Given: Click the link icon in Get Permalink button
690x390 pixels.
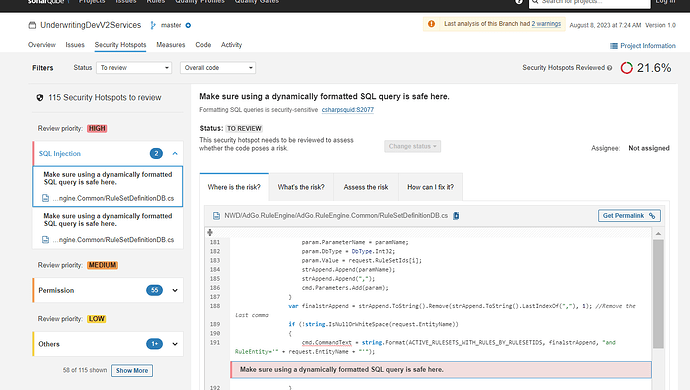Looking at the screenshot, I should point(652,216).
